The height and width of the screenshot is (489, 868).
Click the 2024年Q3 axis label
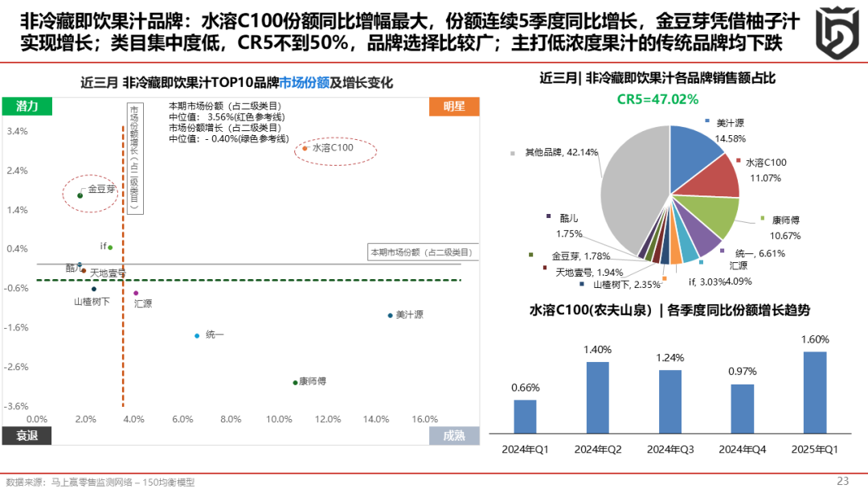(x=669, y=450)
